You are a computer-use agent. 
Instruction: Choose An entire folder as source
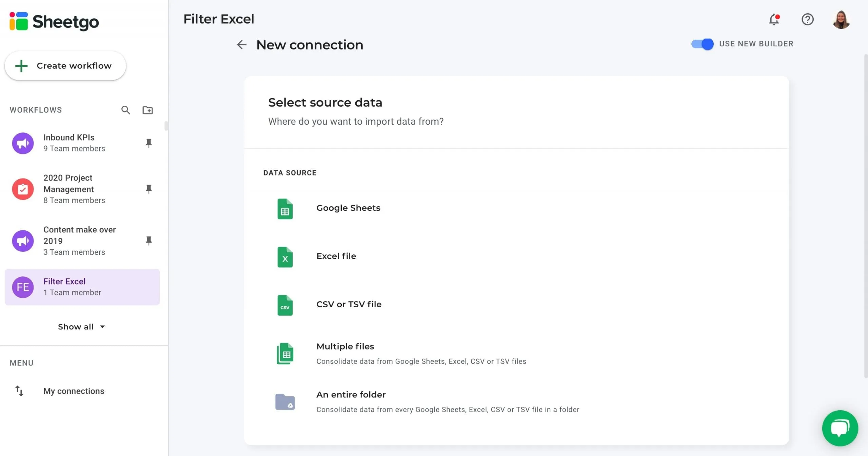(516, 402)
